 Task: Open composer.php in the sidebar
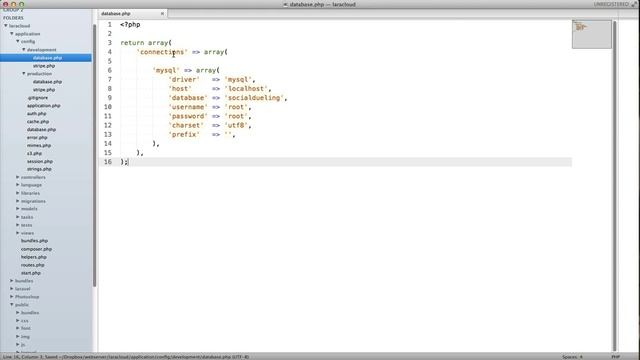pos(36,249)
